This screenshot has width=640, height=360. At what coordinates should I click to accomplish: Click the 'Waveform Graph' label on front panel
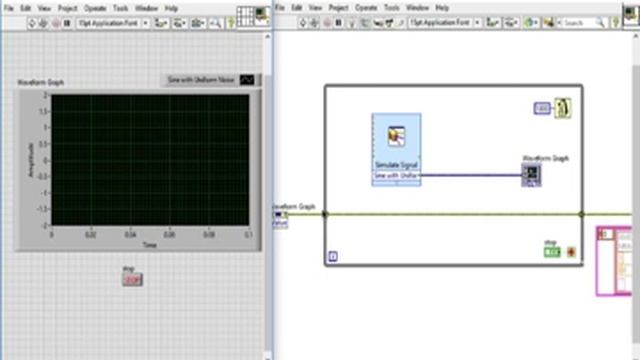click(x=41, y=82)
